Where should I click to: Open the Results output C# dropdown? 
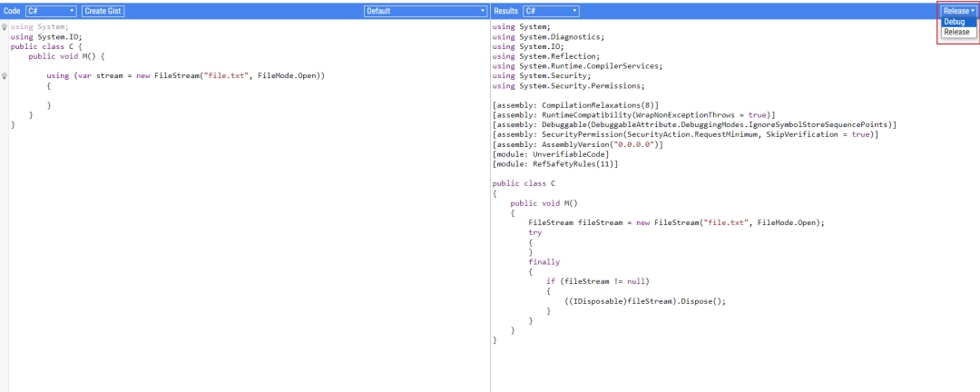[x=551, y=11]
